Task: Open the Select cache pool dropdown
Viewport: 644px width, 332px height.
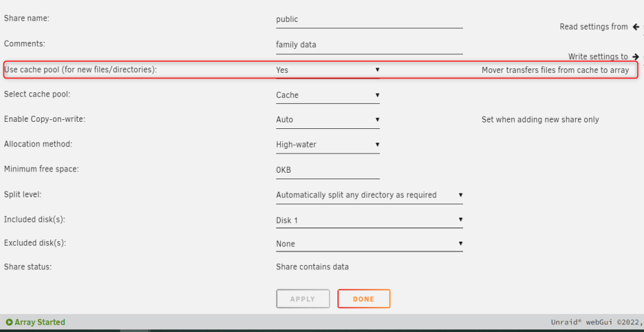Action: pos(328,95)
